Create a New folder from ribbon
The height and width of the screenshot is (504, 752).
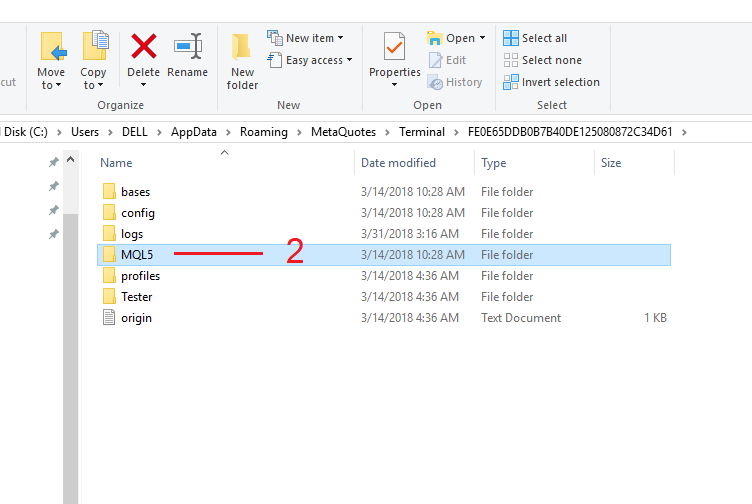point(242,48)
